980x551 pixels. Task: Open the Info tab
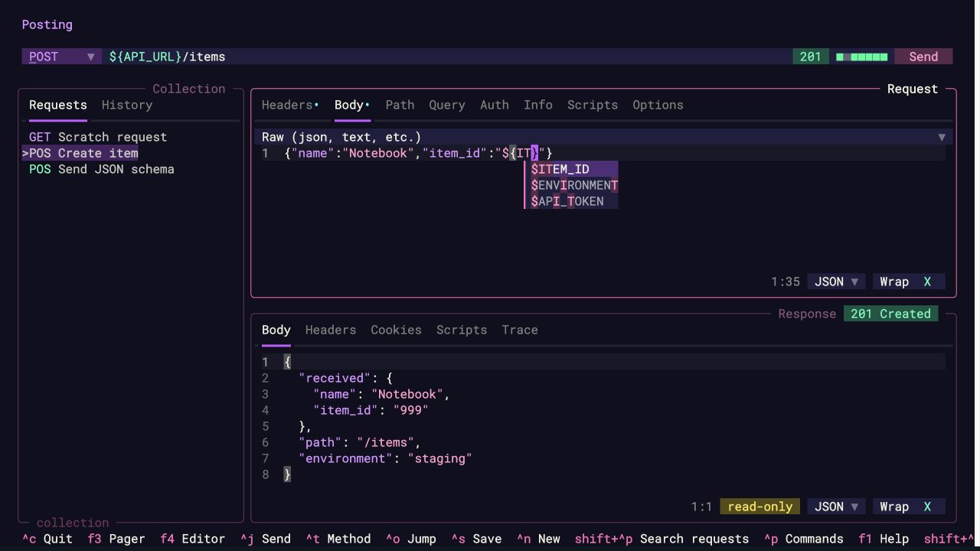click(538, 105)
